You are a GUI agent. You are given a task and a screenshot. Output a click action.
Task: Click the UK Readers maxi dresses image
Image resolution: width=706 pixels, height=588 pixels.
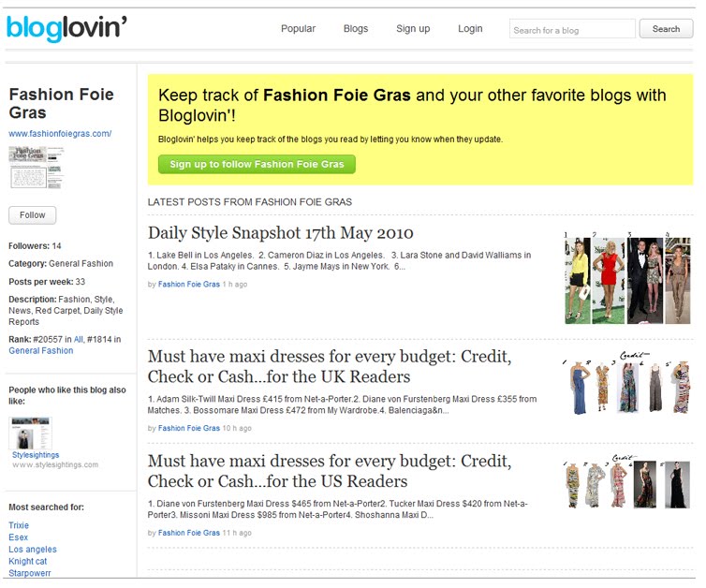pyautogui.click(x=626, y=383)
